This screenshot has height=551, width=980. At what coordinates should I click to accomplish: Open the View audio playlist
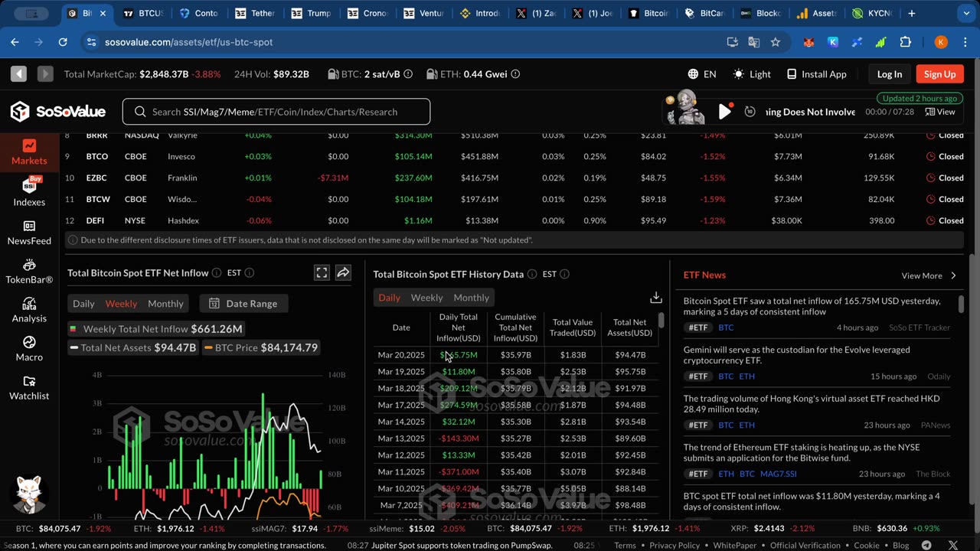[x=940, y=112]
